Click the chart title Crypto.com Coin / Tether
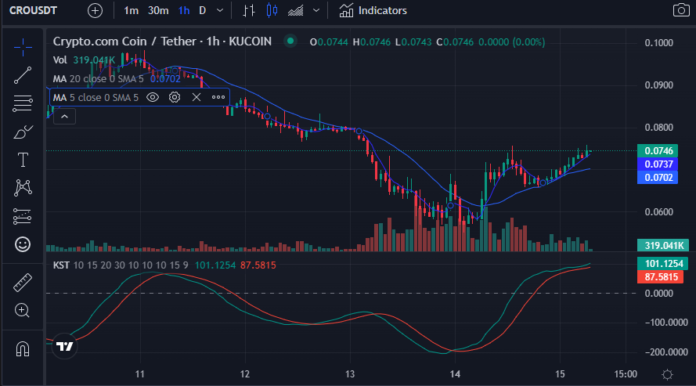The height and width of the screenshot is (386, 696). tap(124, 41)
